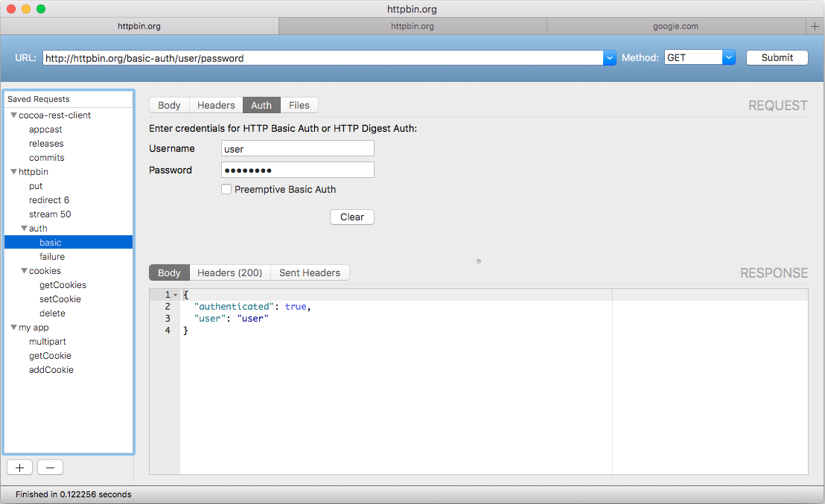The width and height of the screenshot is (825, 504).
Task: Submit the request
Action: click(x=777, y=58)
